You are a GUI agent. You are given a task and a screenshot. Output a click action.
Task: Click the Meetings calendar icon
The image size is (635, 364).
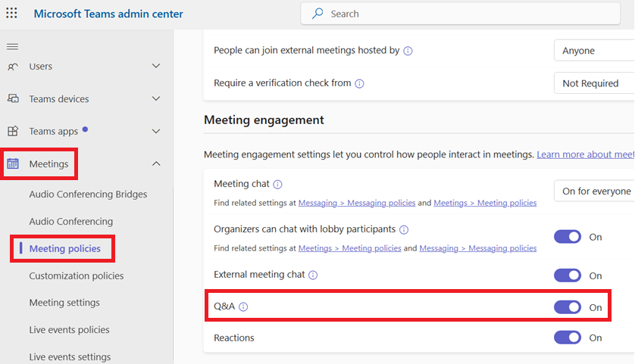click(13, 163)
